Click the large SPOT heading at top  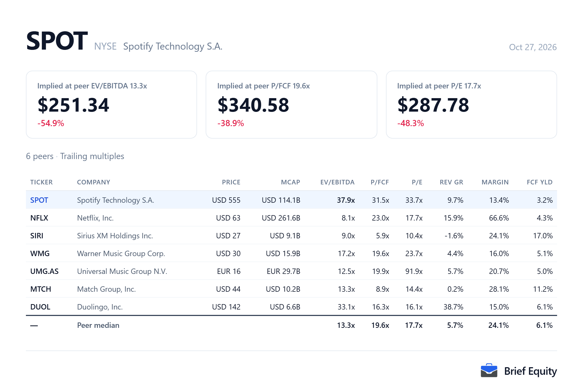pyautogui.click(x=57, y=41)
